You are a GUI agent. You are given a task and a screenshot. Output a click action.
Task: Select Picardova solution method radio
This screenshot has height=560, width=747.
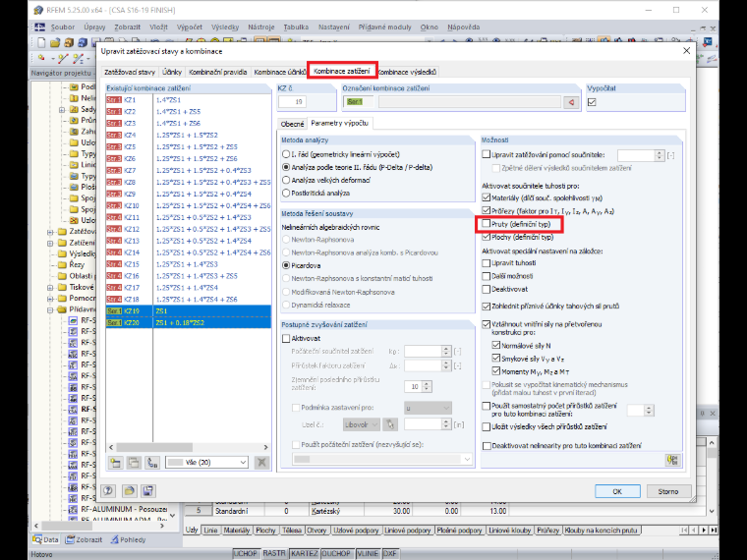click(x=286, y=265)
